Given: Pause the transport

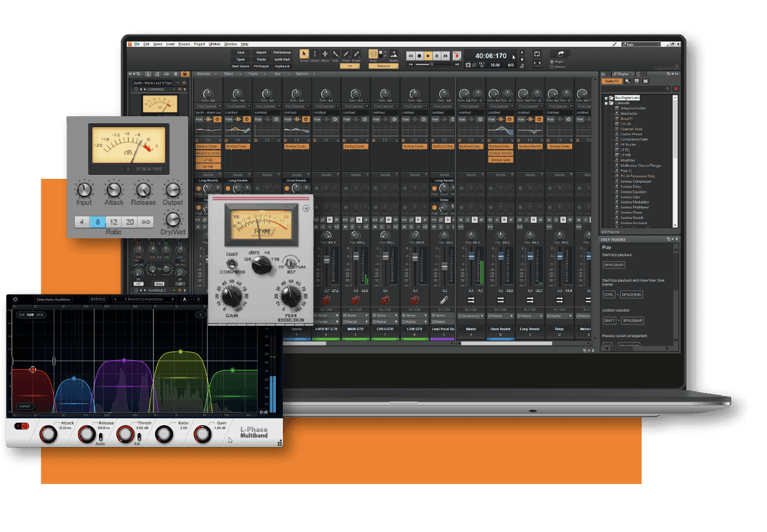Looking at the screenshot, I should tap(437, 56).
